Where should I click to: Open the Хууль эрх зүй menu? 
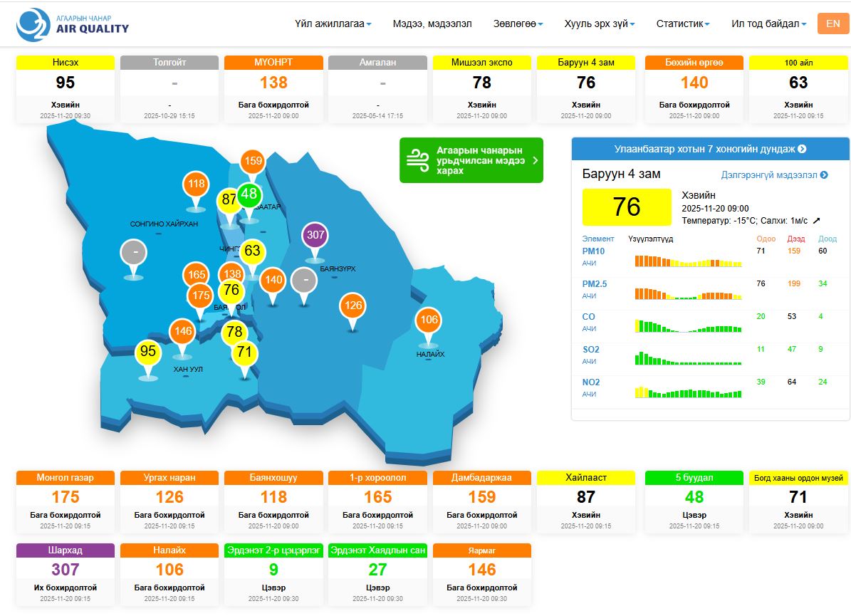[x=599, y=24]
